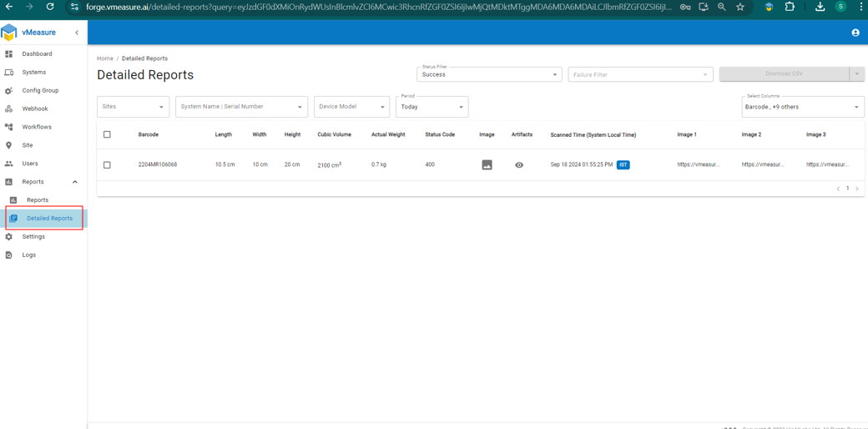Go to next page of results

pyautogui.click(x=857, y=189)
